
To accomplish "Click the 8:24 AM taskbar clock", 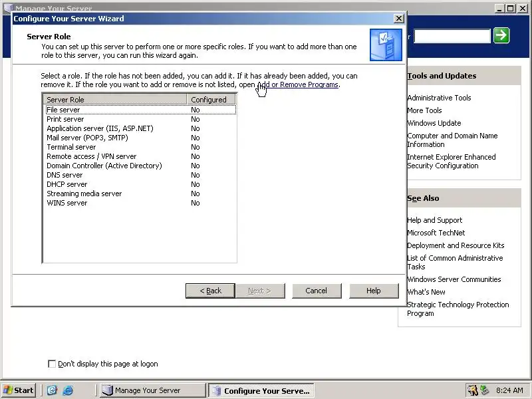I will click(x=509, y=390).
